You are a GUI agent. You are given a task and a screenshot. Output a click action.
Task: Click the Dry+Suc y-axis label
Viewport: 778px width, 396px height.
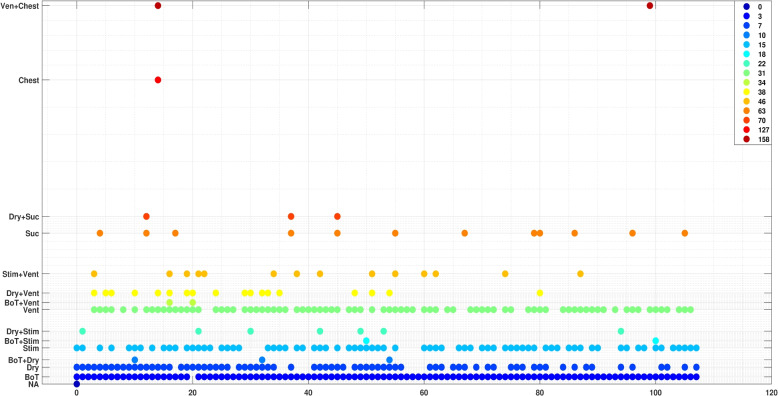tap(23, 216)
